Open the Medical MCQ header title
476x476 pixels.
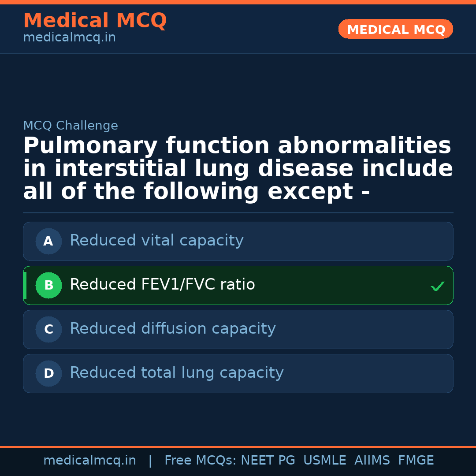(x=95, y=21)
